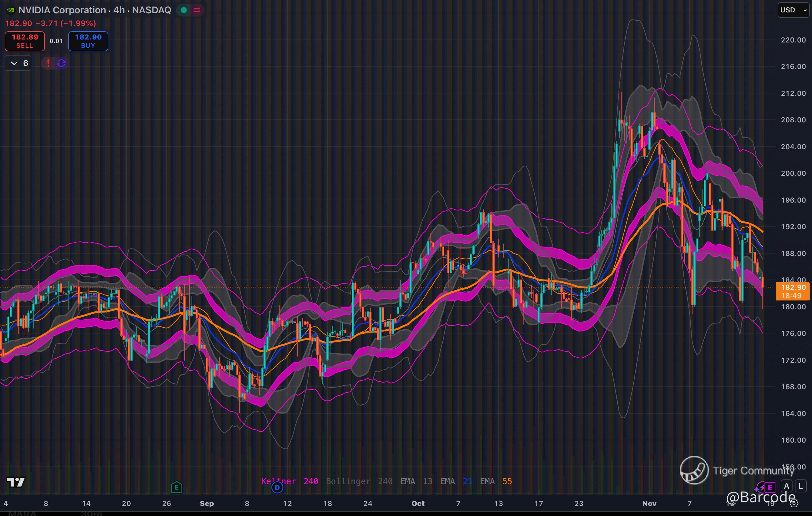Open the USD currency dropdown

(x=793, y=10)
